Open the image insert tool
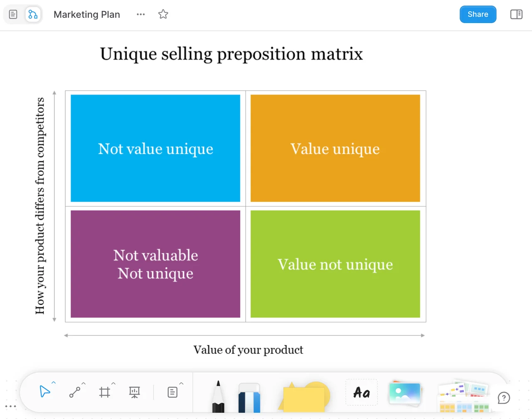Viewport: 532px width, 419px height. click(404, 393)
